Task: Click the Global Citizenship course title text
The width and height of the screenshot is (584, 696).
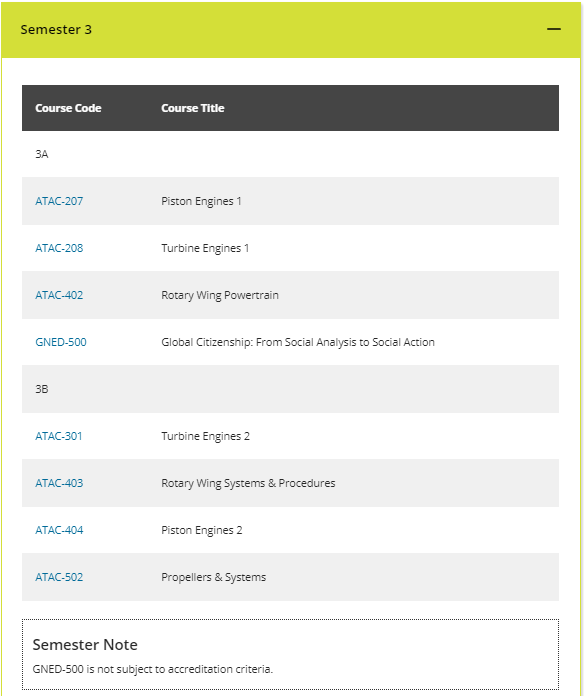Action: (x=298, y=342)
